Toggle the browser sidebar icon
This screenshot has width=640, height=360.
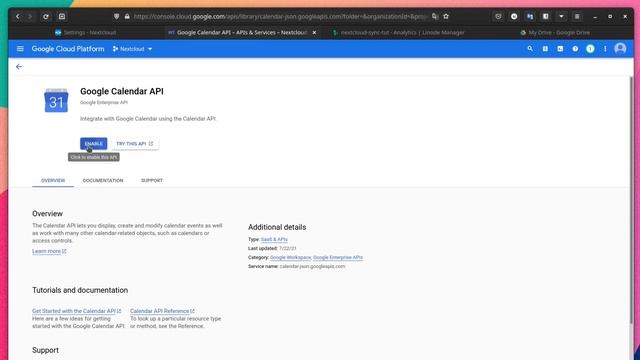(546, 16)
